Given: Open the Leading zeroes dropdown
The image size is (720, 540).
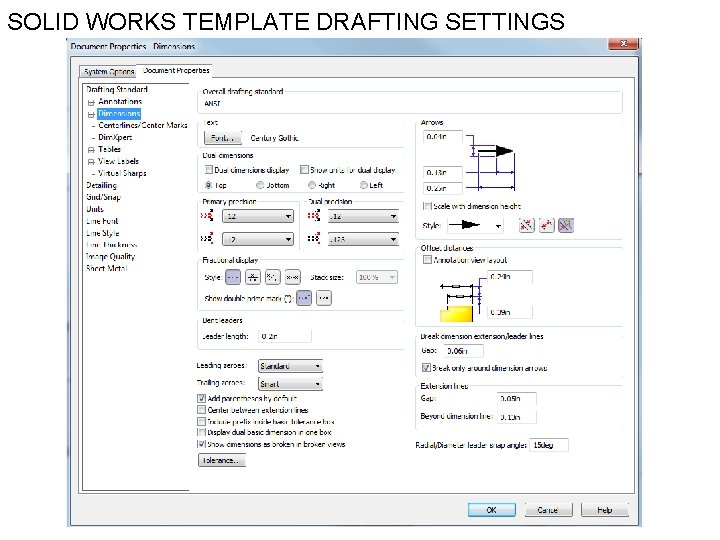Looking at the screenshot, I should click(x=290, y=366).
